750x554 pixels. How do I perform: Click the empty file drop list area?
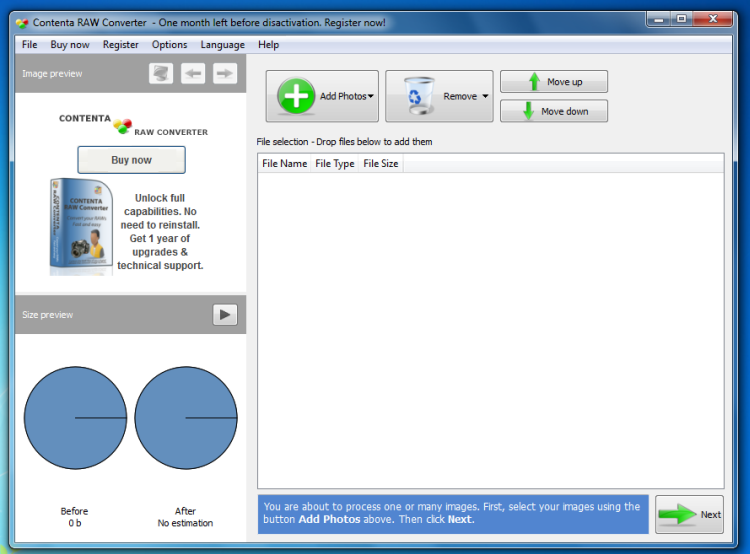[x=491, y=330]
